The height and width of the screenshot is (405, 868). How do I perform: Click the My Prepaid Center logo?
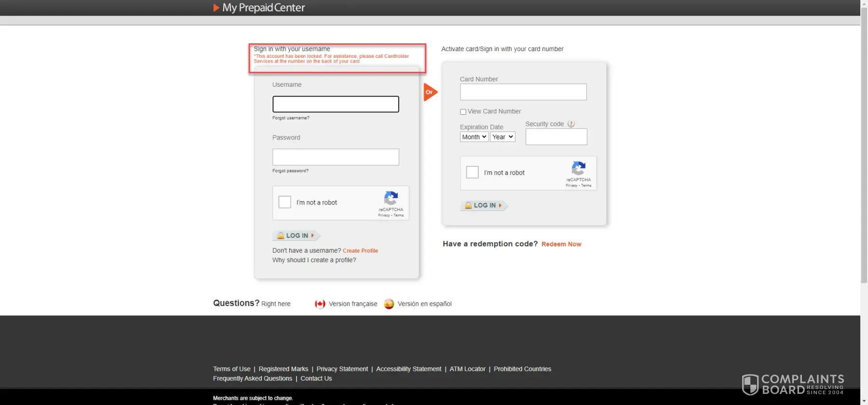coord(259,8)
